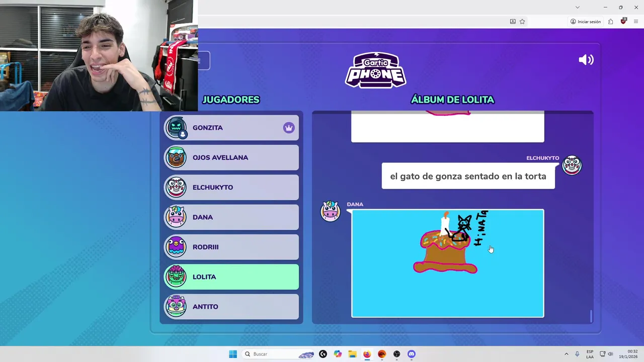Click the install-app icon in the address bar
This screenshot has width=644, height=362.
coord(513,22)
